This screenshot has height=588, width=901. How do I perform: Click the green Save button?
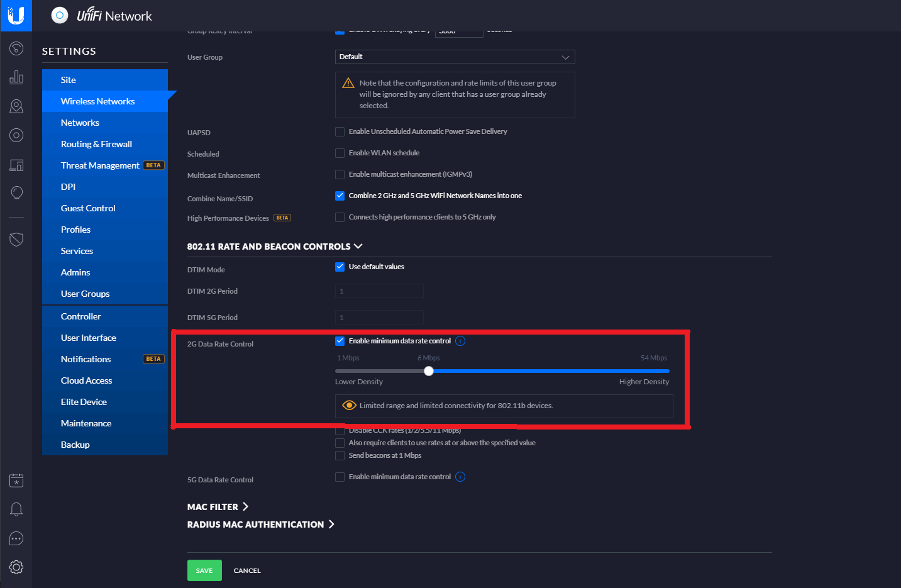point(204,570)
